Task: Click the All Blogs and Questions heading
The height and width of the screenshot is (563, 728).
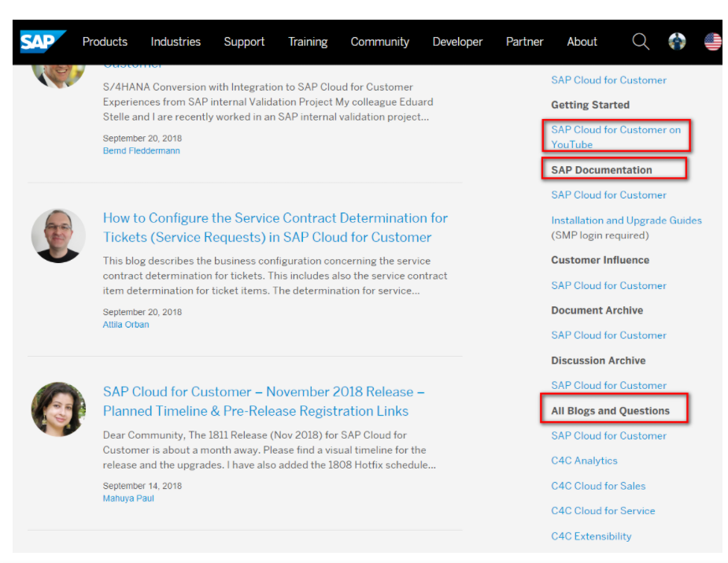Action: click(x=610, y=411)
